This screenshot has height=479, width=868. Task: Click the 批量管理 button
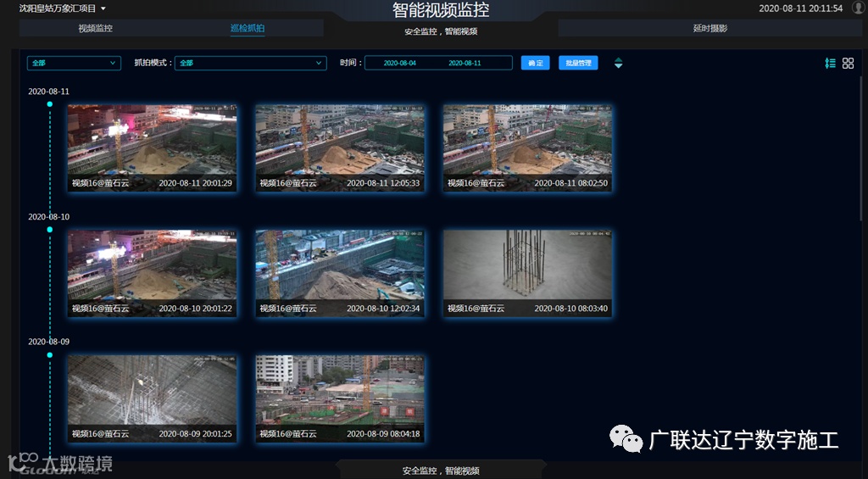[578, 63]
